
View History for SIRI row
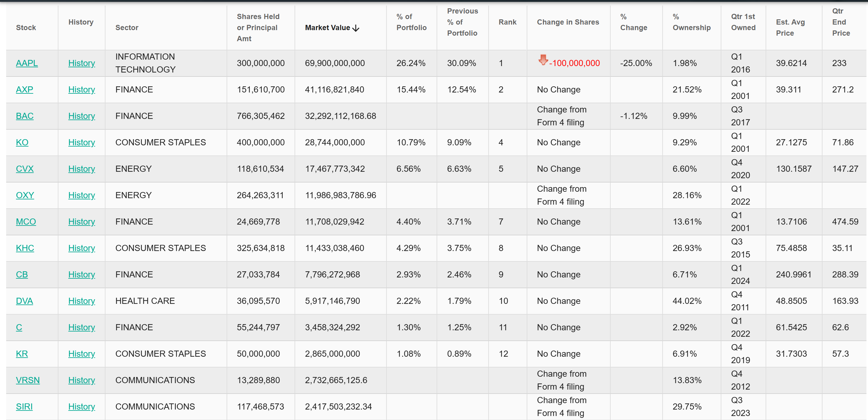[81, 407]
